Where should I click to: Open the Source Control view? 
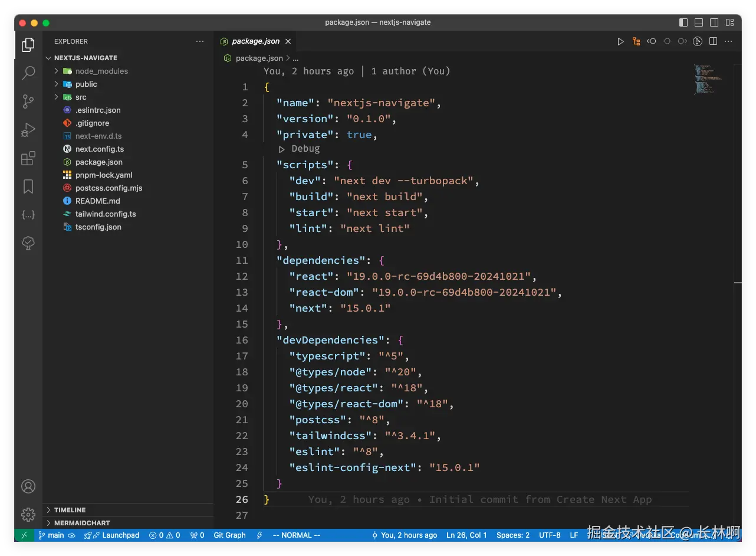click(x=28, y=102)
